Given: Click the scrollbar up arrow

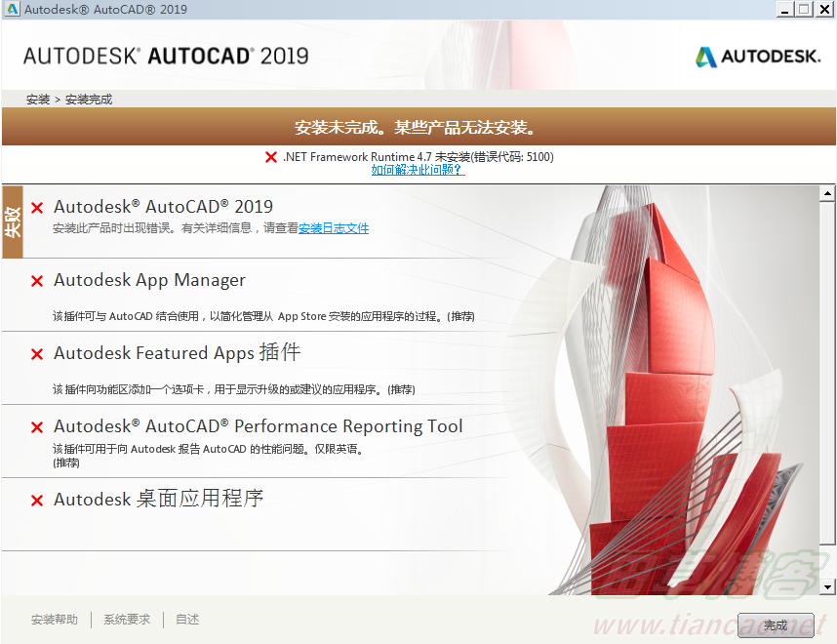Looking at the screenshot, I should coord(827,193).
